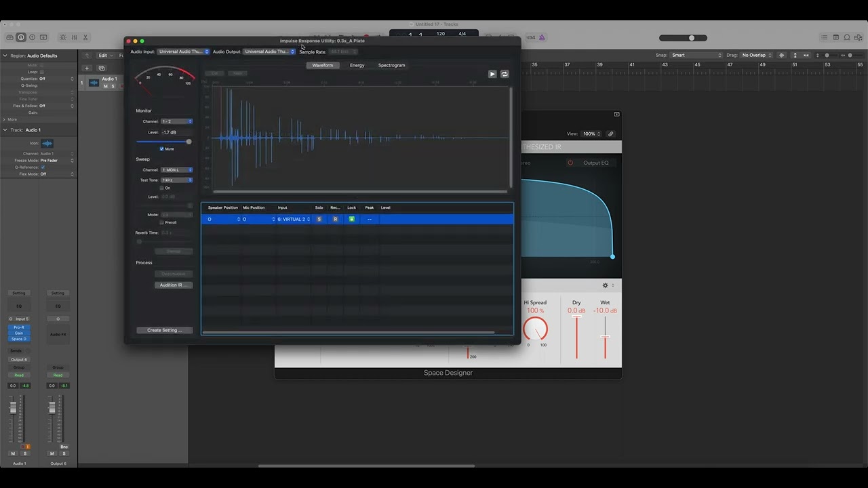Click the Solo S button in VIRTUAL 2 row

point(319,219)
